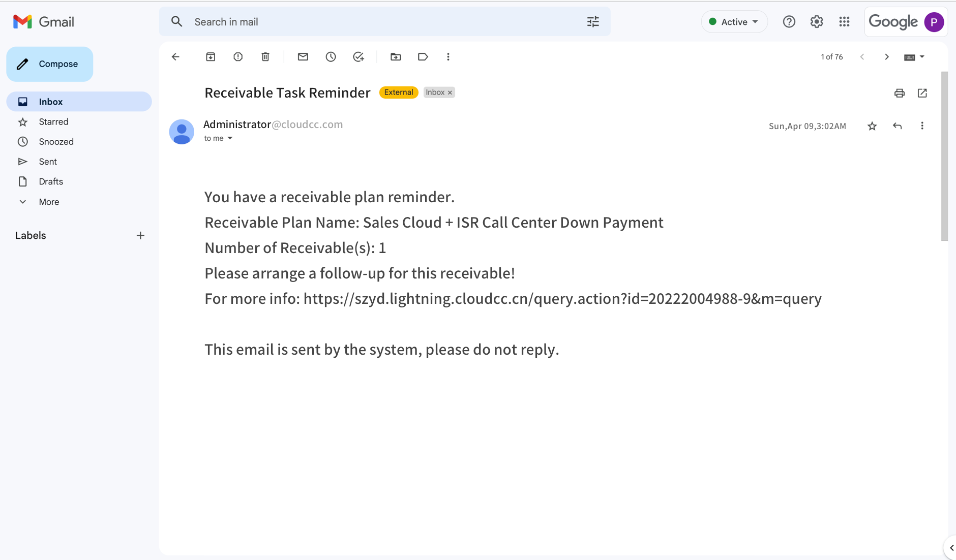Mark the message as unread
Viewport: 956px width, 560px height.
click(x=303, y=57)
